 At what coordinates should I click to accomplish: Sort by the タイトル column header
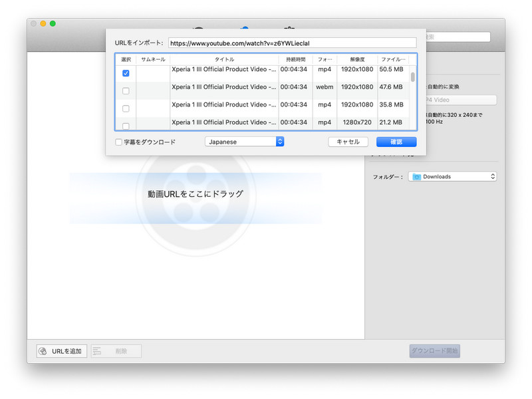tap(224, 59)
